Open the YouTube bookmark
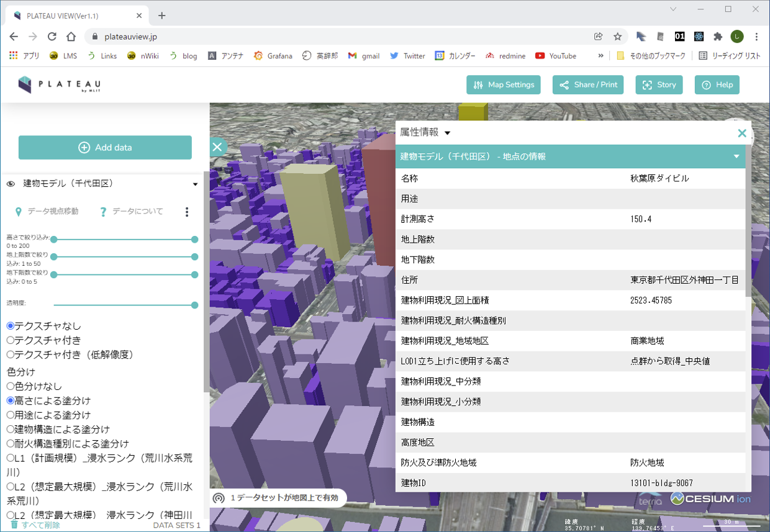 coord(556,56)
